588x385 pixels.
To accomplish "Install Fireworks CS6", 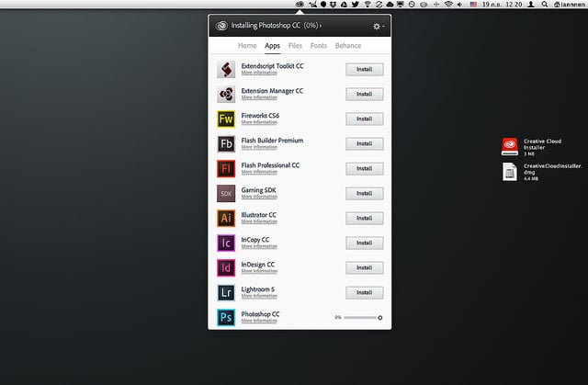I will [x=365, y=119].
